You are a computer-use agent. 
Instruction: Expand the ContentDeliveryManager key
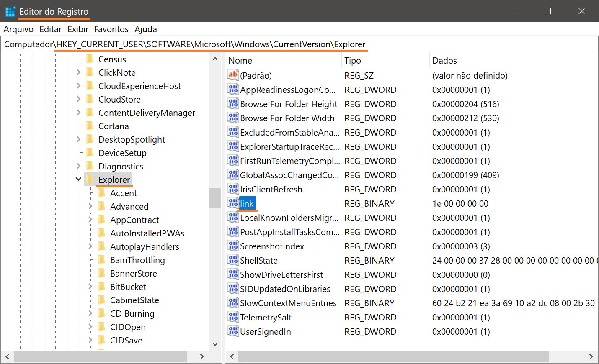click(x=78, y=113)
